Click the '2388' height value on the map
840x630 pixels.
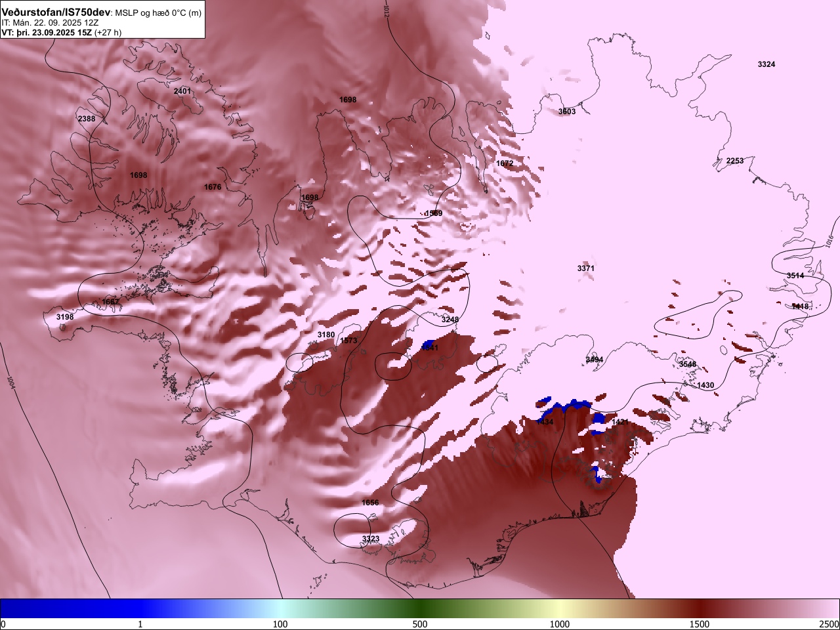pyautogui.click(x=87, y=119)
